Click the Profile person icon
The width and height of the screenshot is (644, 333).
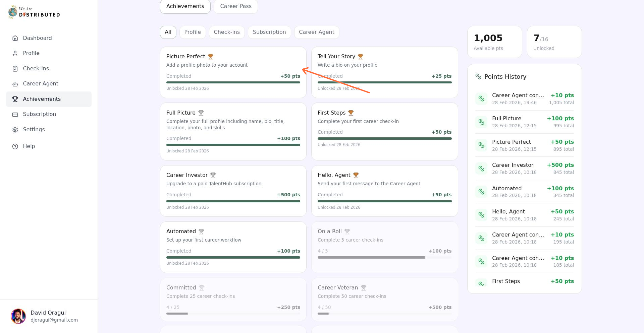click(15, 53)
